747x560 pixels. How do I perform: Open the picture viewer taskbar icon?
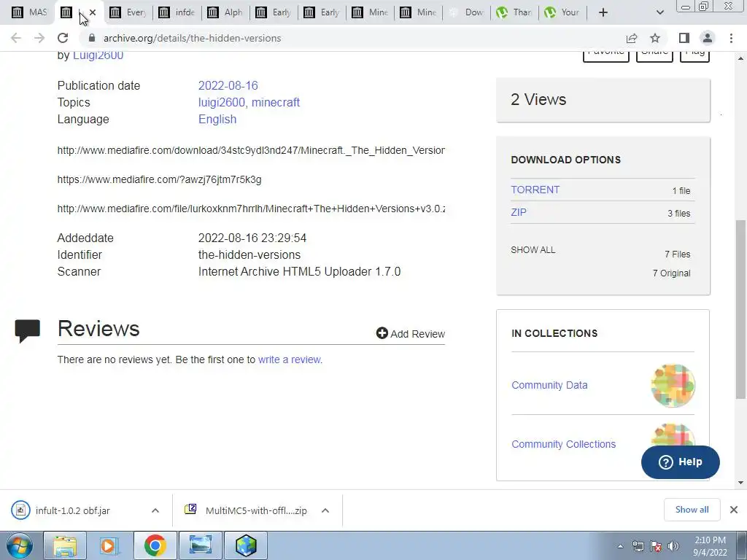pyautogui.click(x=200, y=545)
